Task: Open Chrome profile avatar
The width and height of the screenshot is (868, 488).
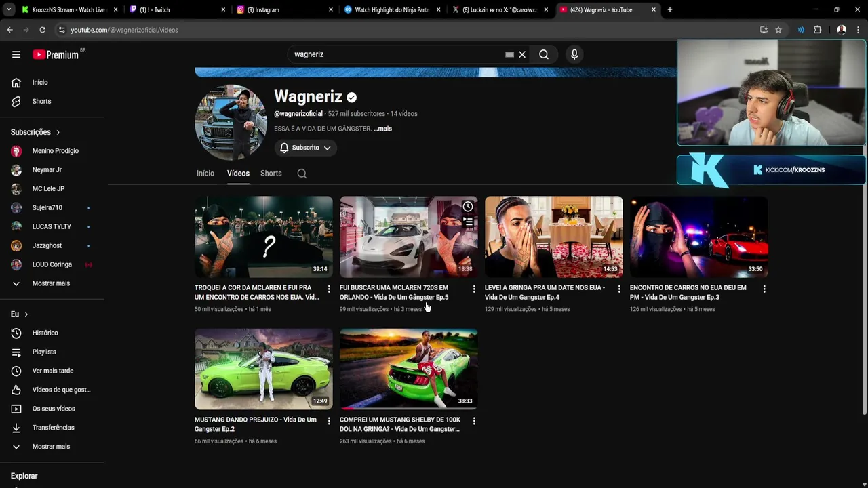Action: coord(842,30)
